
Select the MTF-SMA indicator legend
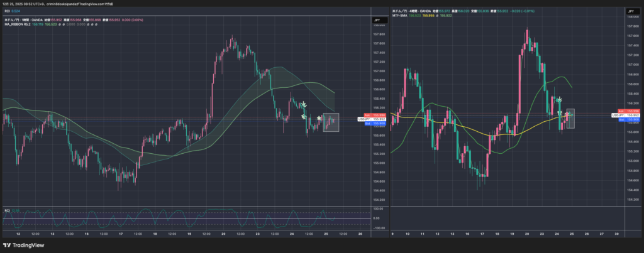tap(401, 16)
